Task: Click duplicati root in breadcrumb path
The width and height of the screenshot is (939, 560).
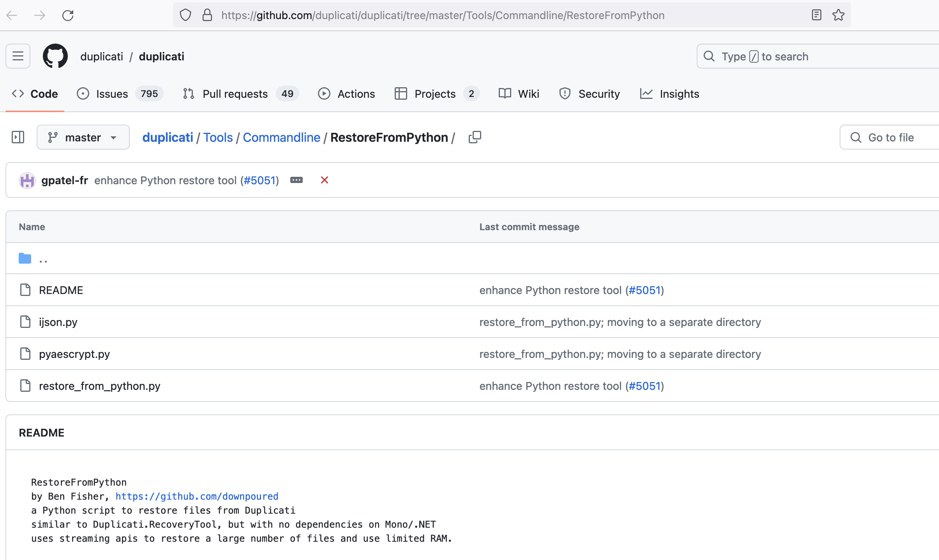Action: point(168,137)
